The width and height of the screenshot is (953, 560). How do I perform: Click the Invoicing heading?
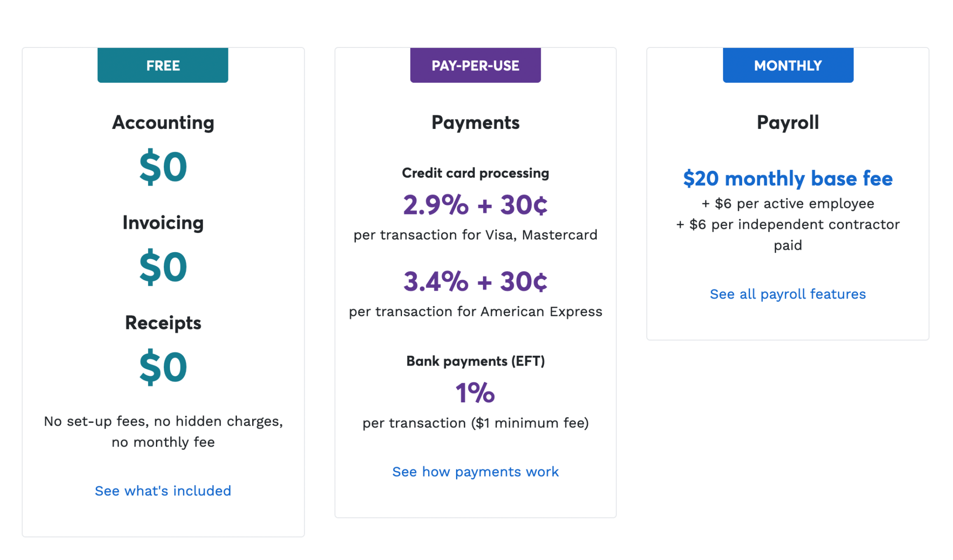pos(163,222)
